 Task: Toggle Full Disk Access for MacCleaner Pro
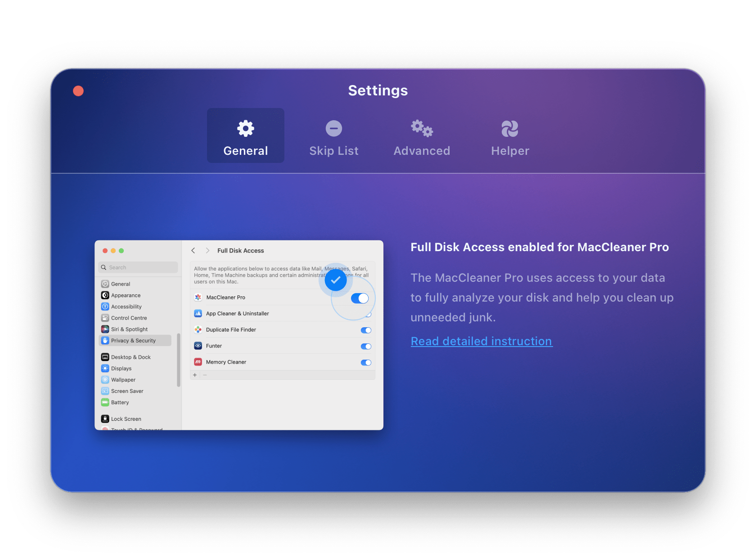[360, 298]
